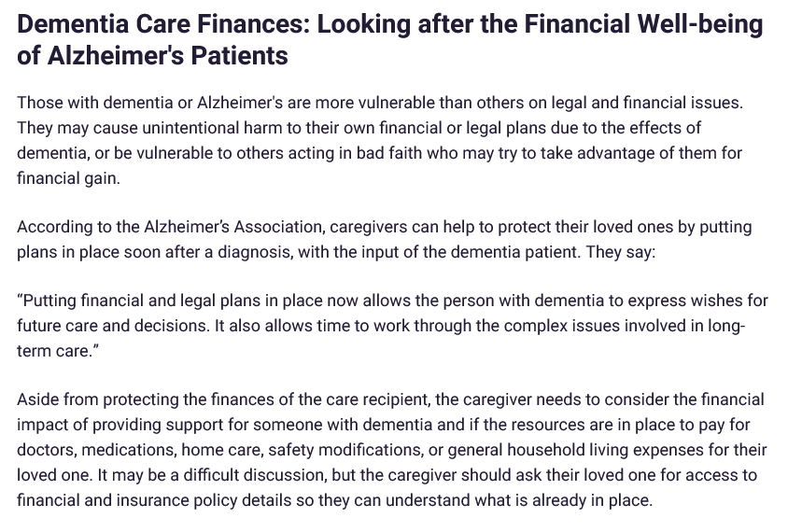Click the phrase 'unintentional harm'
The width and height of the screenshot is (802, 532).
185,127
